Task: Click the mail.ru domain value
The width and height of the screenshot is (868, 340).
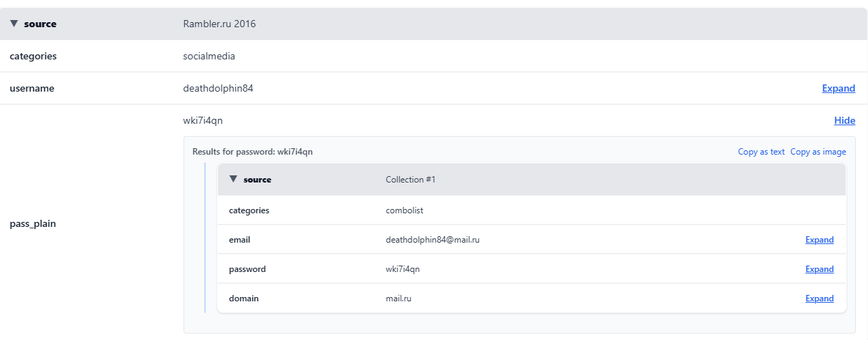Action: point(399,298)
